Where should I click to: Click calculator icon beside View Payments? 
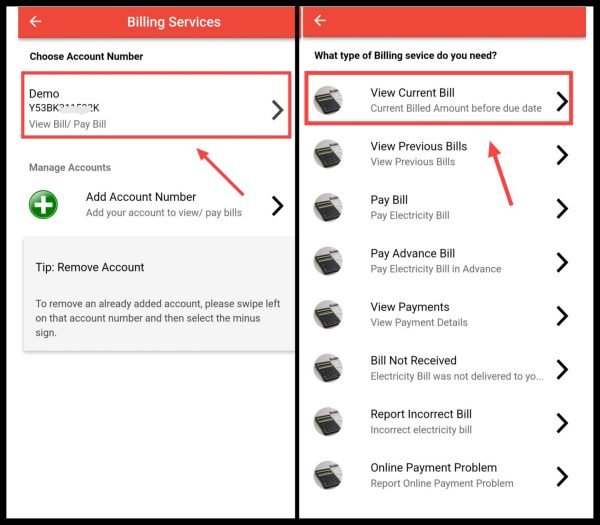click(329, 315)
